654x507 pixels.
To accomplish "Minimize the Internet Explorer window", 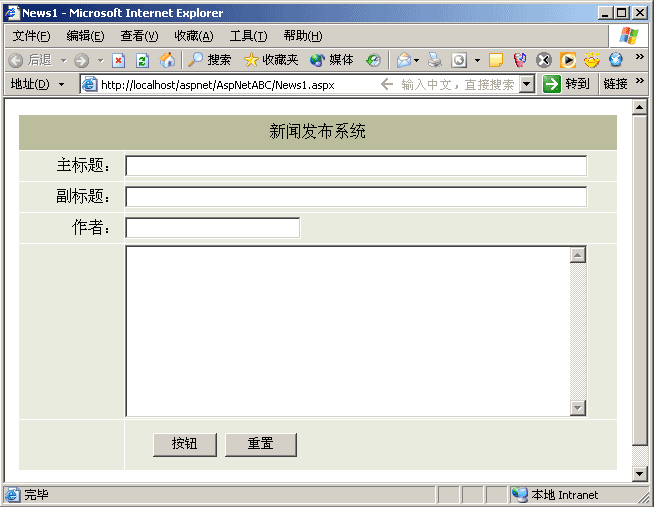I will [605, 13].
